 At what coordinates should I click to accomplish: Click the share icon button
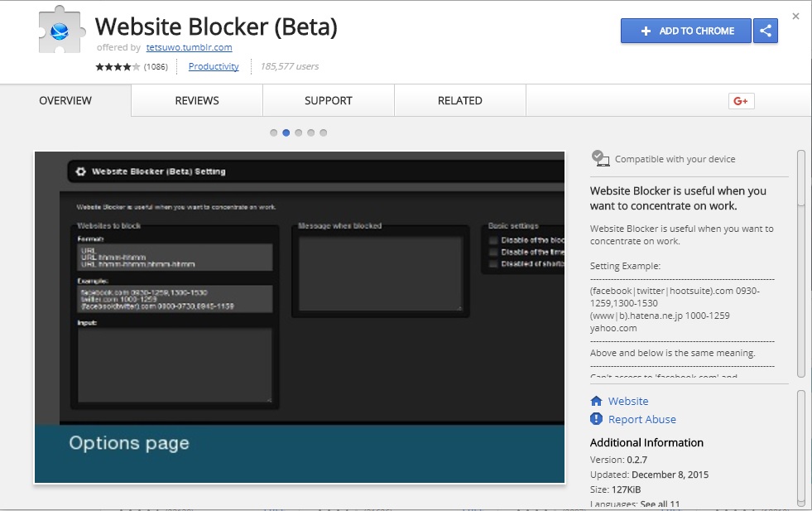click(x=766, y=31)
